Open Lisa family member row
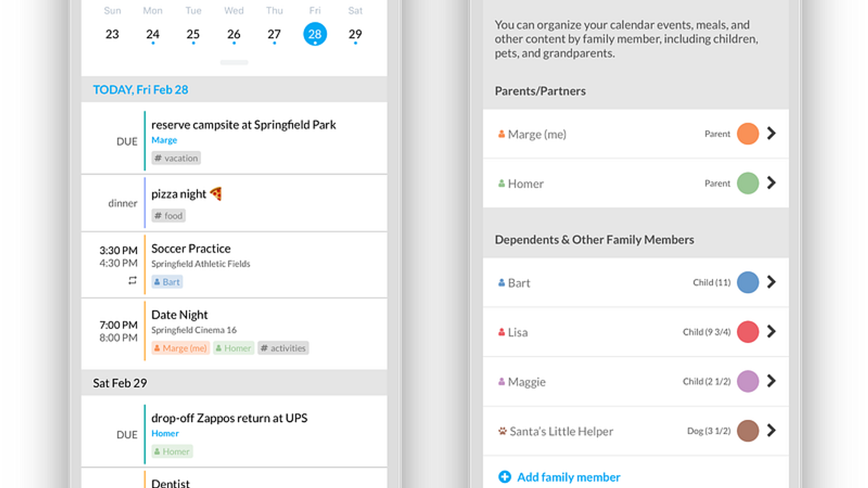The image size is (868, 488). [636, 332]
